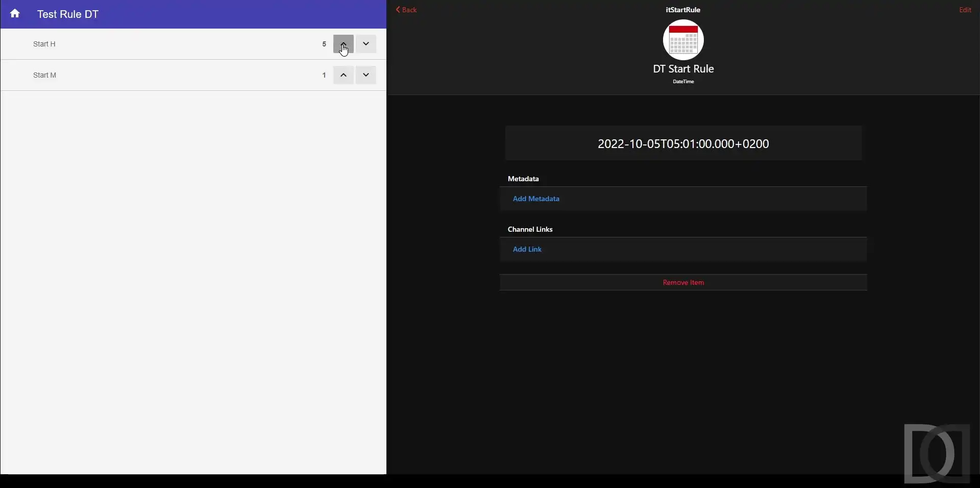Click the DT Start Rule heading
This screenshot has height=488, width=980.
(x=683, y=69)
